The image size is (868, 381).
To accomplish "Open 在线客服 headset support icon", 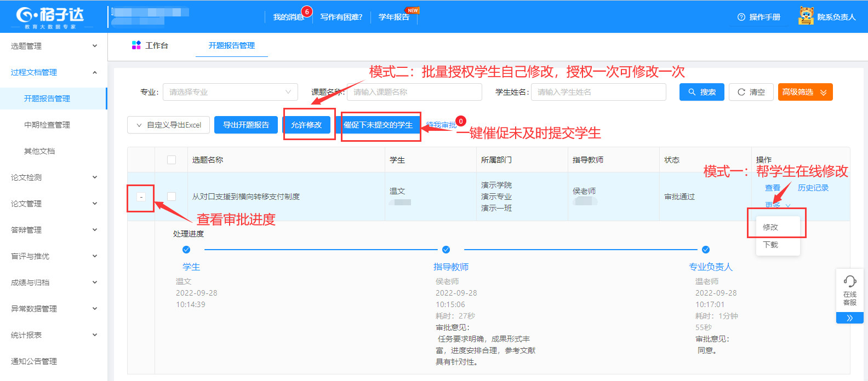I will pos(849,281).
